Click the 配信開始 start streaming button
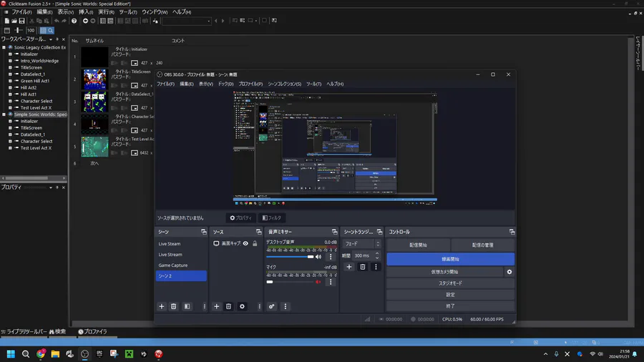Image resolution: width=644 pixels, height=362 pixels. [418, 245]
